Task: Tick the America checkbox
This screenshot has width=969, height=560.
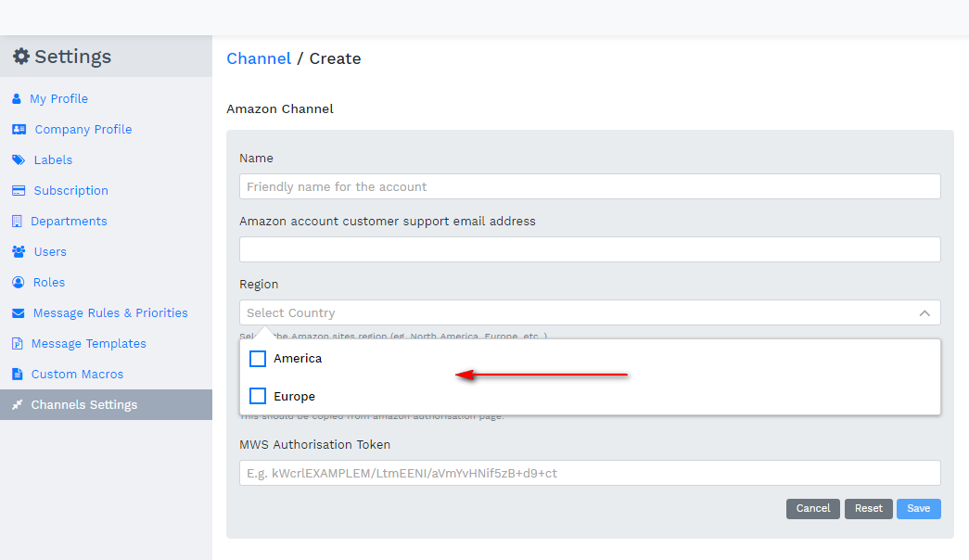Action: point(258,359)
